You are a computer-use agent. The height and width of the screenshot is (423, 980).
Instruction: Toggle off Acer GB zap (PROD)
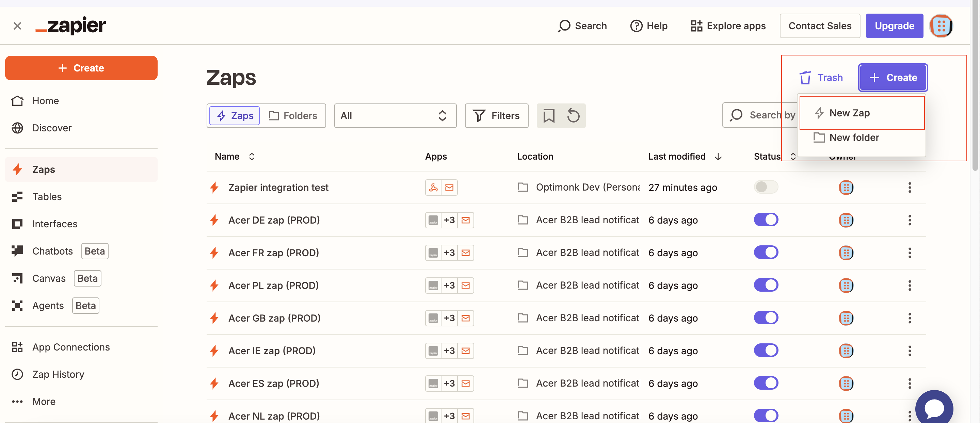[766, 318]
